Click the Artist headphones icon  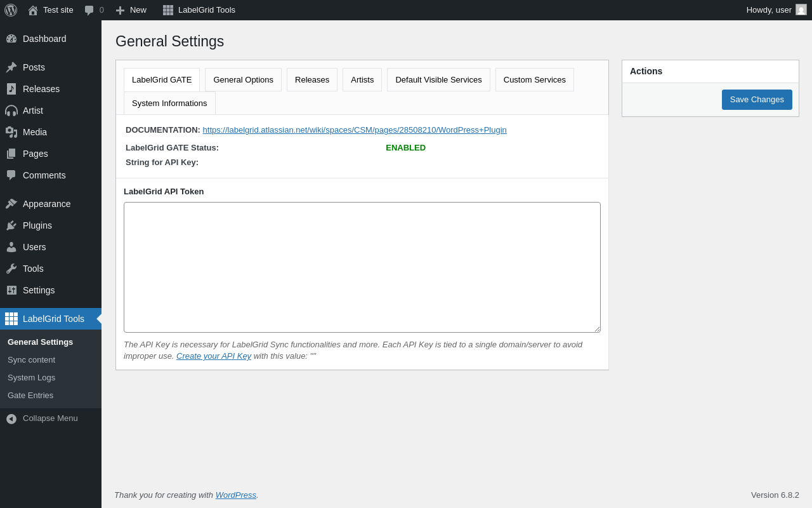(11, 110)
